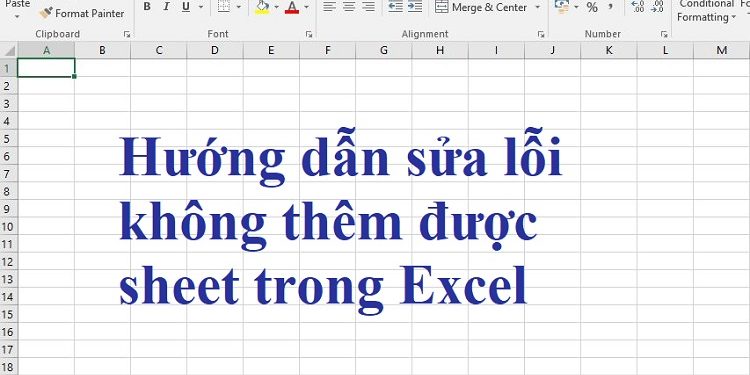Select row 8 header
Viewport: 750px width, 375px height.
tap(8, 191)
